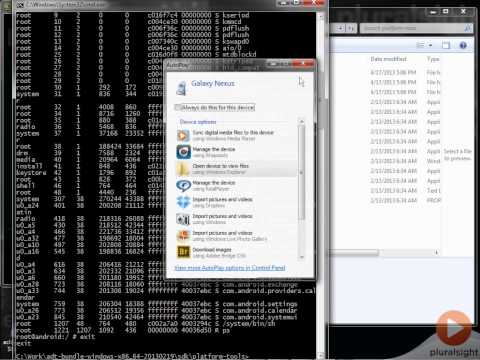Select Manage the device using RealPlayer
This screenshot has width=480, height=360.
236,186
